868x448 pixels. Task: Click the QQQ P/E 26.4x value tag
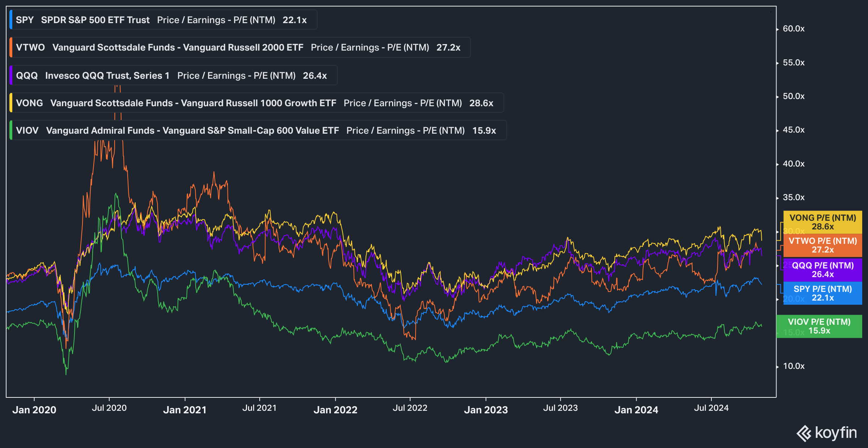pos(822,270)
